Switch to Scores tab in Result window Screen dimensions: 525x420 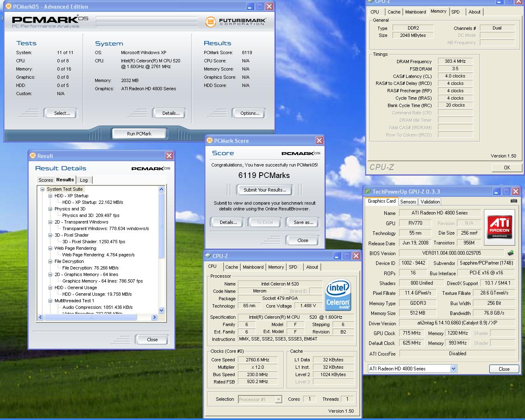coord(46,180)
